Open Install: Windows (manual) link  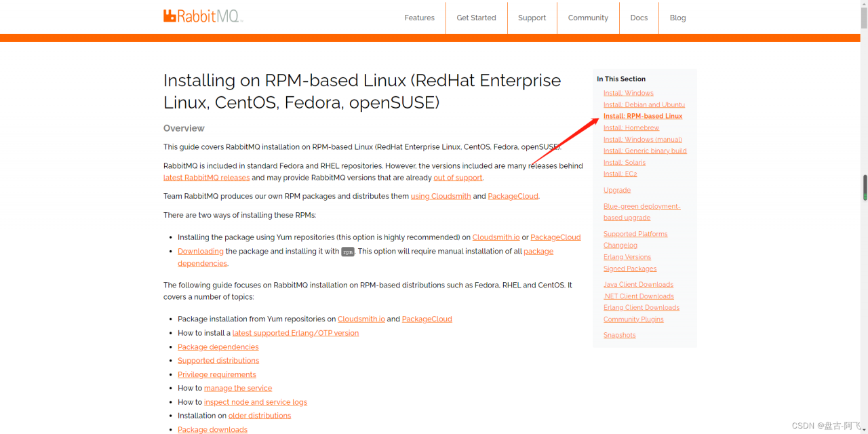[643, 139]
